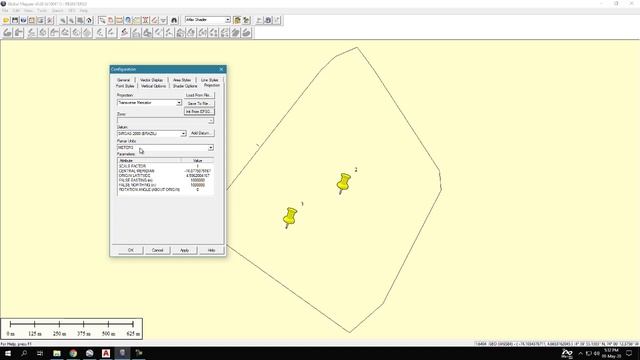The image size is (640, 360).
Task: Open Chrome from the taskbar
Action: pos(73,353)
